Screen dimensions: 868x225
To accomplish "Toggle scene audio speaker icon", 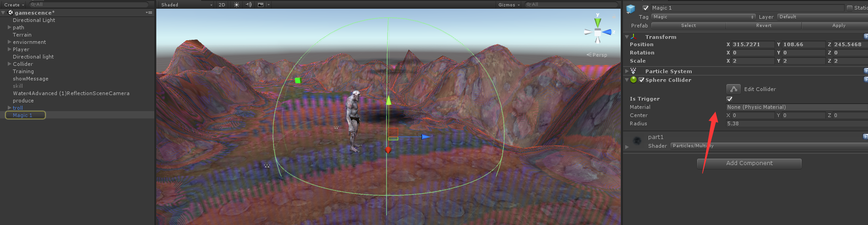I will [248, 5].
